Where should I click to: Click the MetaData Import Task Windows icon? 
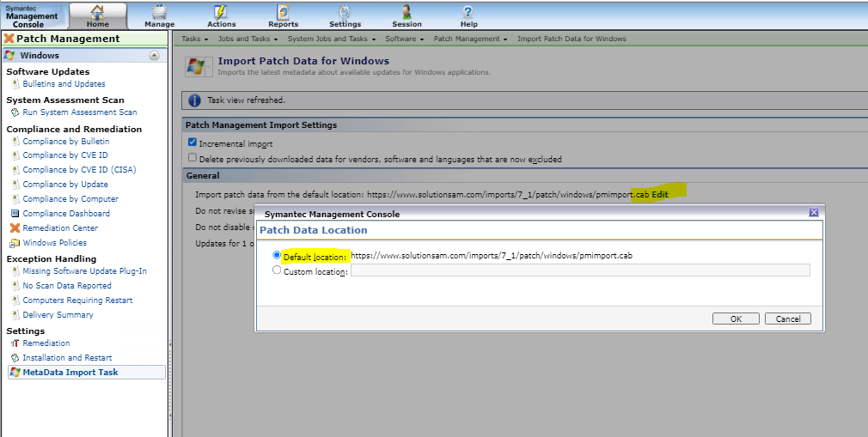[x=15, y=373]
